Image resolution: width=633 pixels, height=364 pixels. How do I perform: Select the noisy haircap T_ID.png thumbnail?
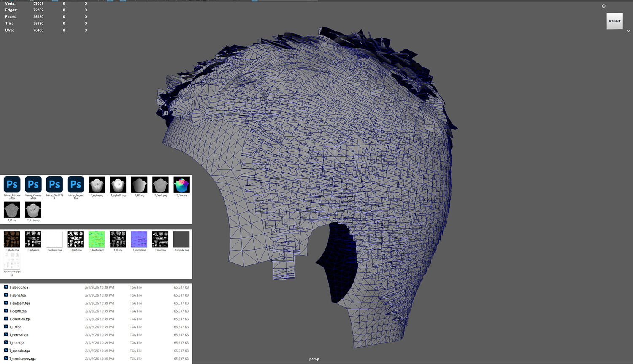(12, 210)
